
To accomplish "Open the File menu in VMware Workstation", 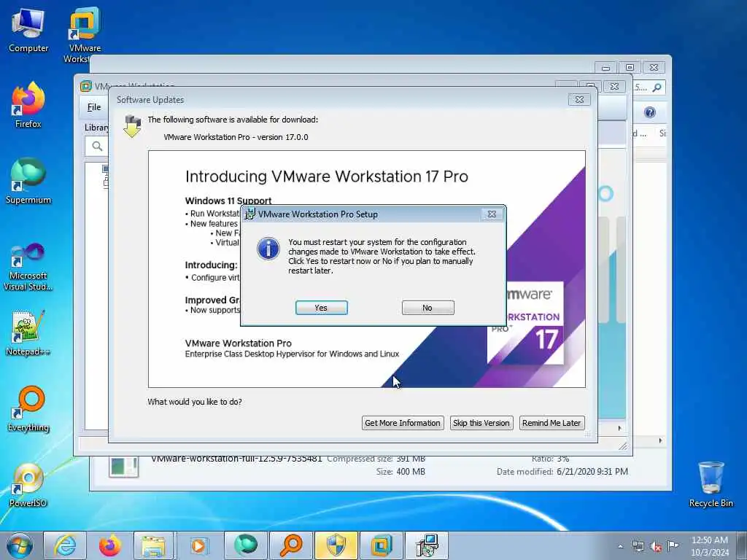I will (x=94, y=107).
